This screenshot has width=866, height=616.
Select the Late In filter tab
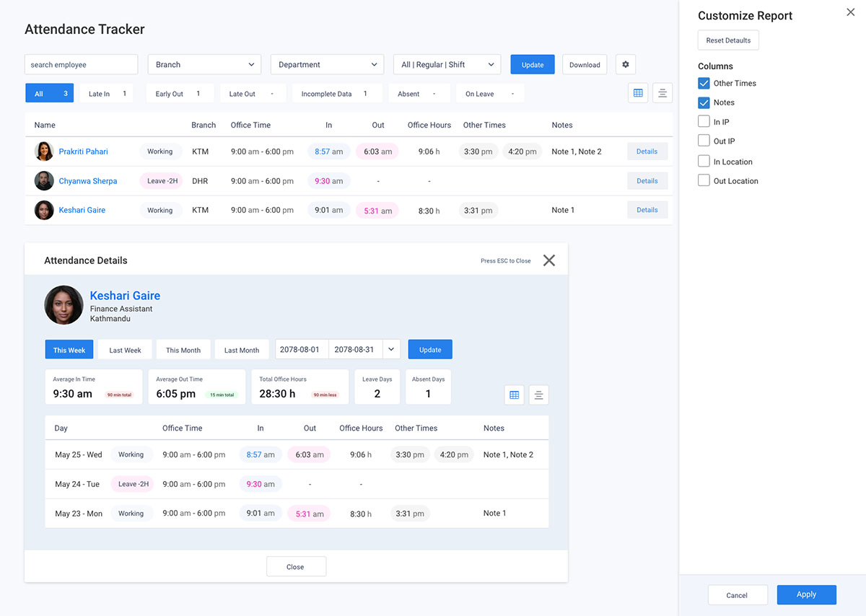(105, 92)
